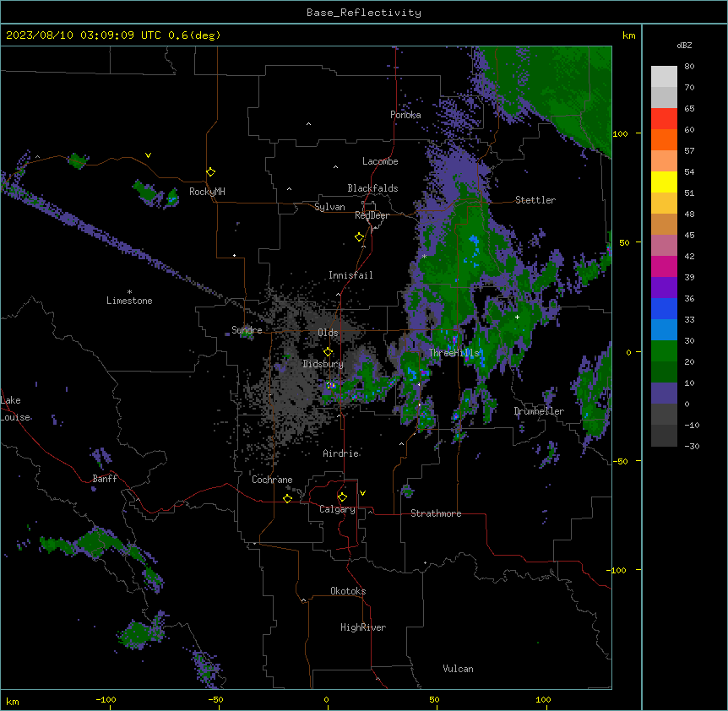Click the Lake Louise label
The height and width of the screenshot is (711, 728).
click(15, 409)
